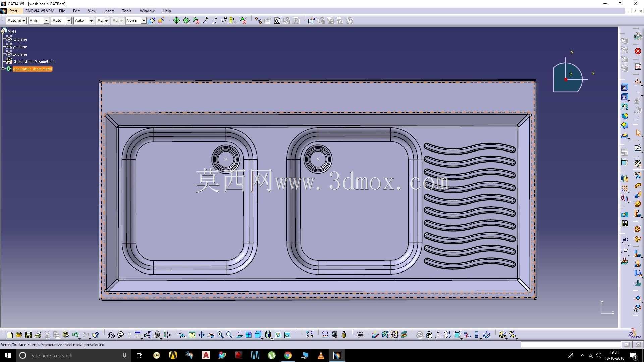Expand the view mode shading dropdown arrow
This screenshot has height=362, width=644.
(x=272, y=338)
